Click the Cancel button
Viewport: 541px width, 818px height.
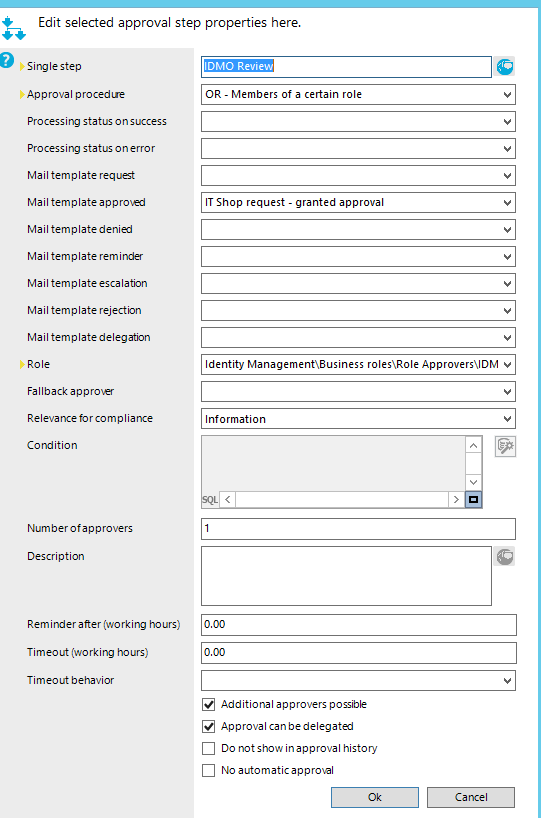point(471,797)
